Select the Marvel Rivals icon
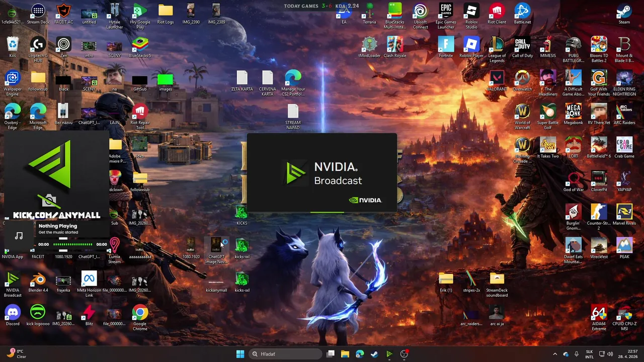This screenshot has height=362, width=644. pyautogui.click(x=624, y=215)
